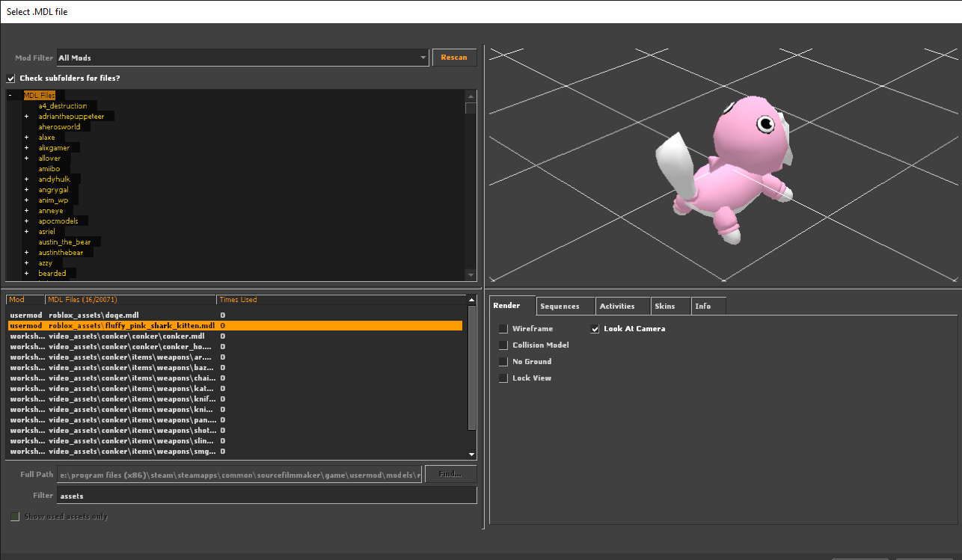Enable the Lock View checkbox
Image resolution: width=962 pixels, height=560 pixels.
(x=503, y=378)
